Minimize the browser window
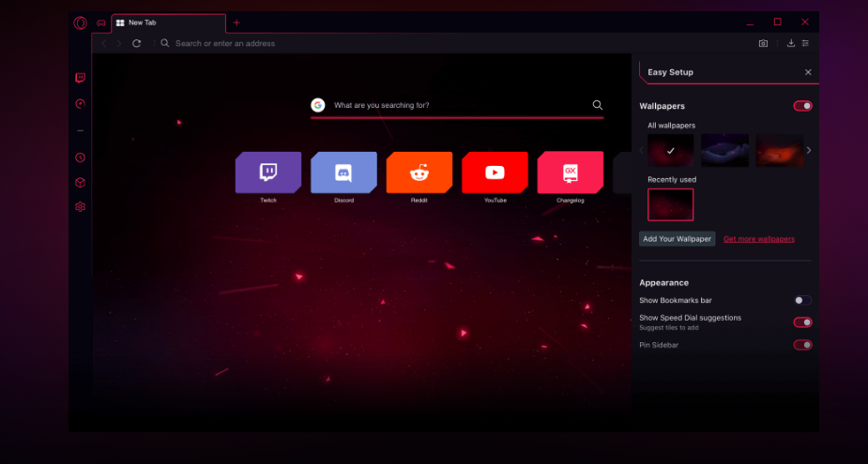This screenshot has height=464, width=868. [x=750, y=23]
